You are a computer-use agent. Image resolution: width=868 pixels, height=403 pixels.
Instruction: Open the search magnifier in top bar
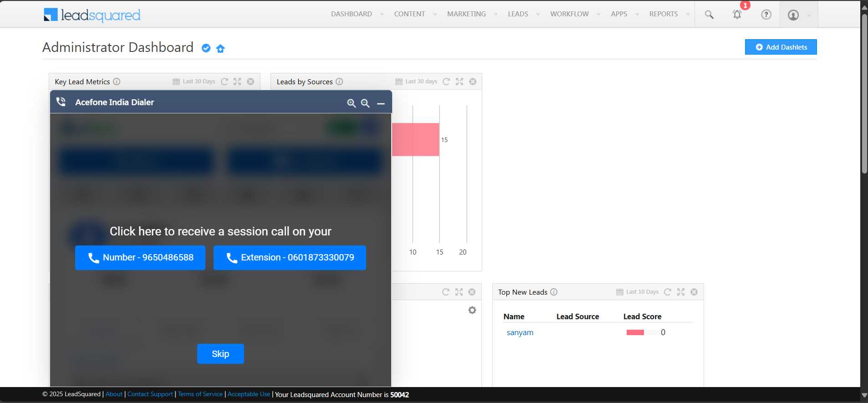point(709,15)
